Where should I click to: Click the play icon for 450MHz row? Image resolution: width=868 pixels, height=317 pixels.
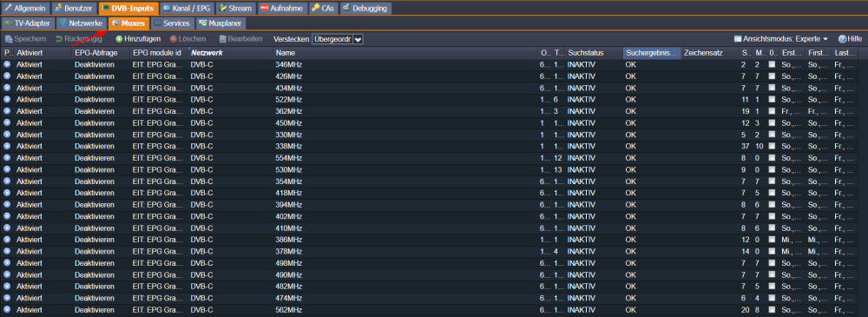pos(7,122)
